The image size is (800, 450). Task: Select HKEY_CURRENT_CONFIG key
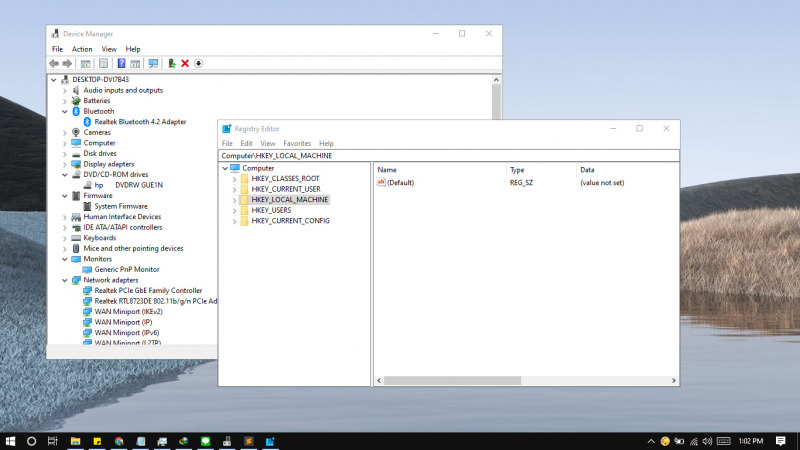tap(290, 221)
